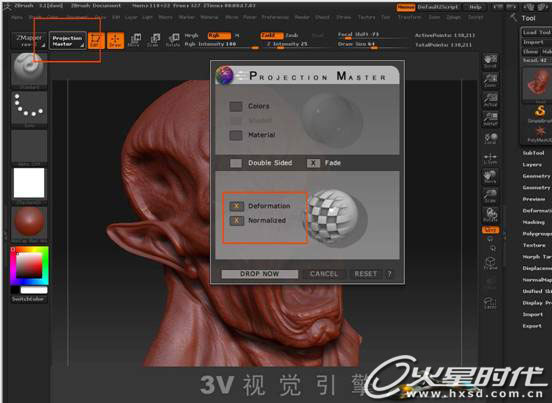The width and height of the screenshot is (552, 403).
Task: Click the DROP NOW button
Action: (x=259, y=274)
